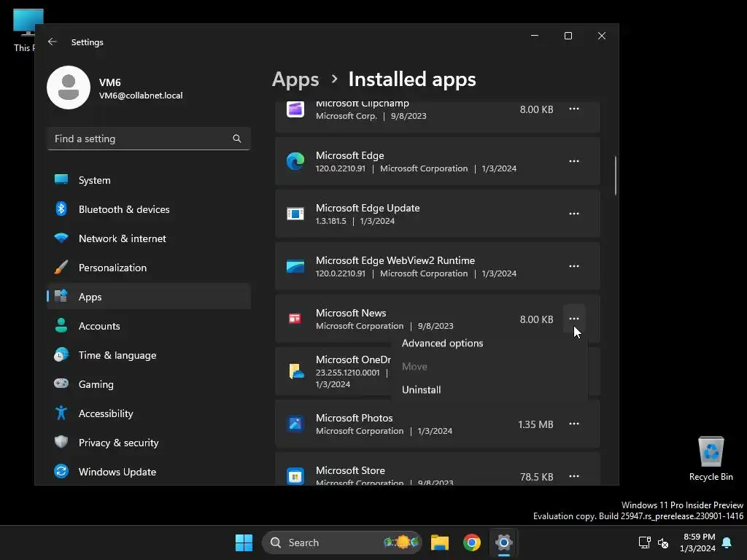The image size is (747, 560).
Task: Click the Installed apps heading
Action: tap(412, 79)
